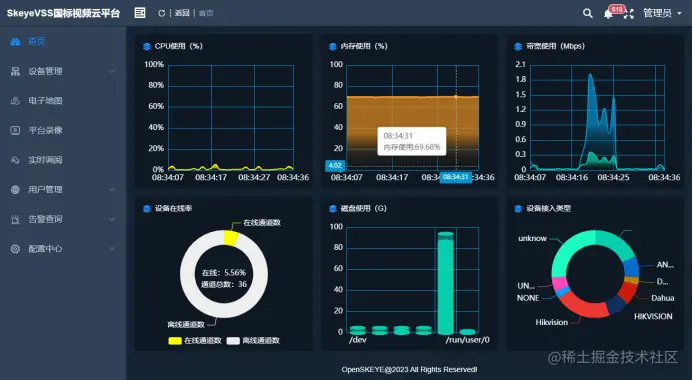Click the AN... label on pie chart

point(665,265)
